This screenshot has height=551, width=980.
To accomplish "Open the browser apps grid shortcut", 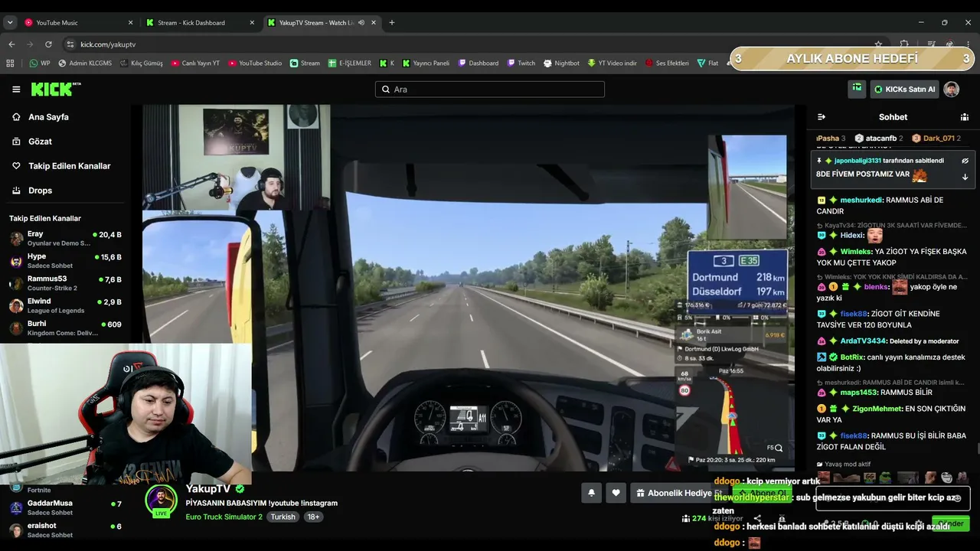I will click(10, 64).
